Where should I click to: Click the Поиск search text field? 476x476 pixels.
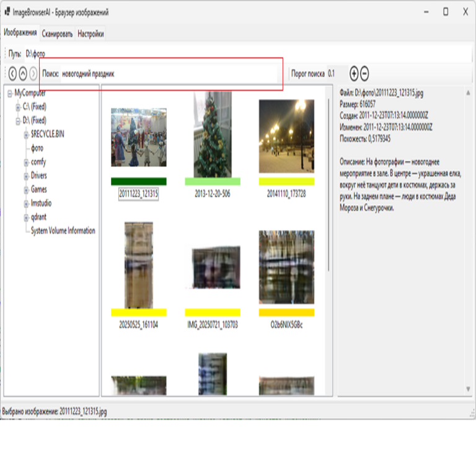point(167,74)
